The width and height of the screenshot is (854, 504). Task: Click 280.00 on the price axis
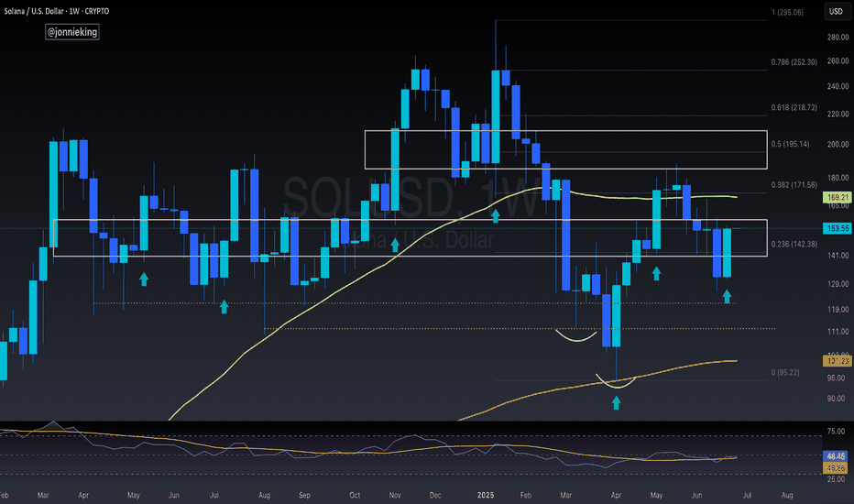(838, 37)
